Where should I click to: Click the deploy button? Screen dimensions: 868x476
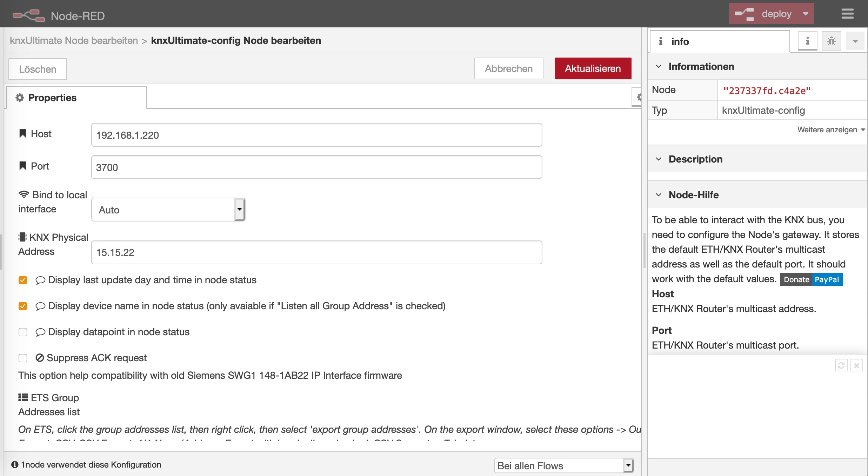coord(771,14)
